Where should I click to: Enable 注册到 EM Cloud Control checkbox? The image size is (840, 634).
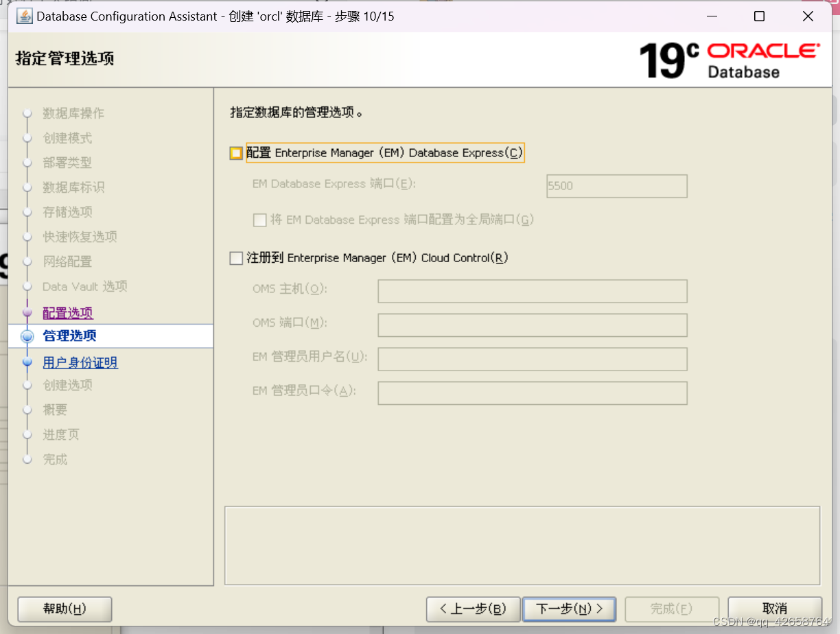(236, 258)
